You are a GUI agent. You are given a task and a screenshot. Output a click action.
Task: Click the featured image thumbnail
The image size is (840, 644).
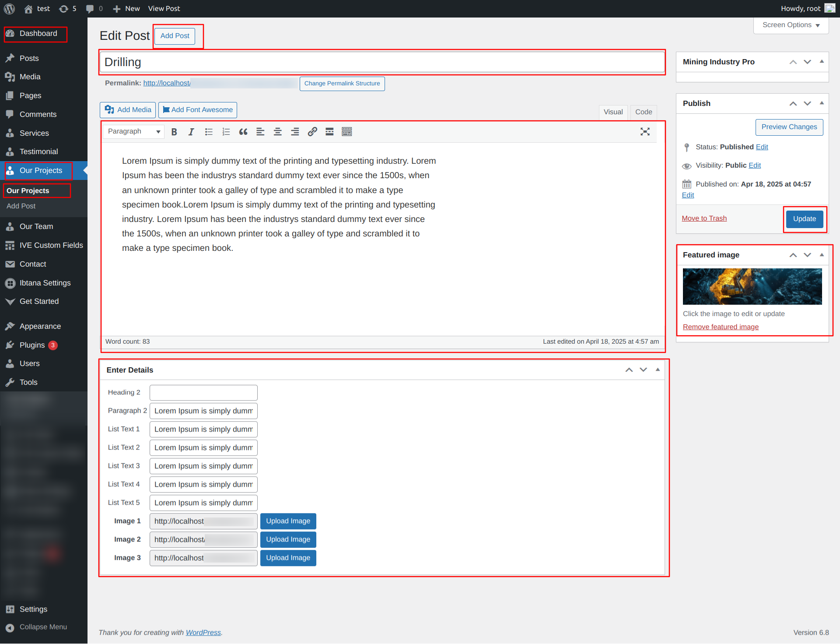coord(752,287)
